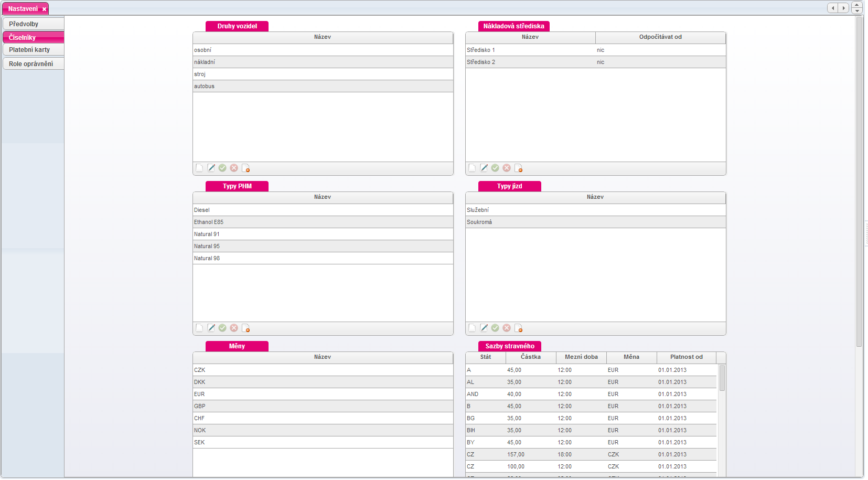868x480 pixels.
Task: Select the nákladní vehicle type row
Action: click(323, 62)
